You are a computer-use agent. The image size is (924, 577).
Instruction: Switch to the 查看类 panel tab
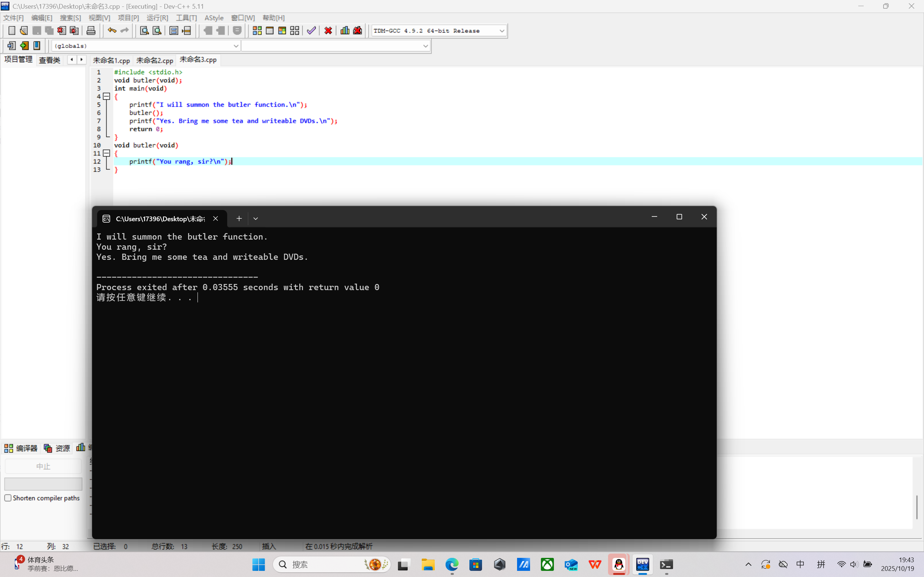click(49, 60)
